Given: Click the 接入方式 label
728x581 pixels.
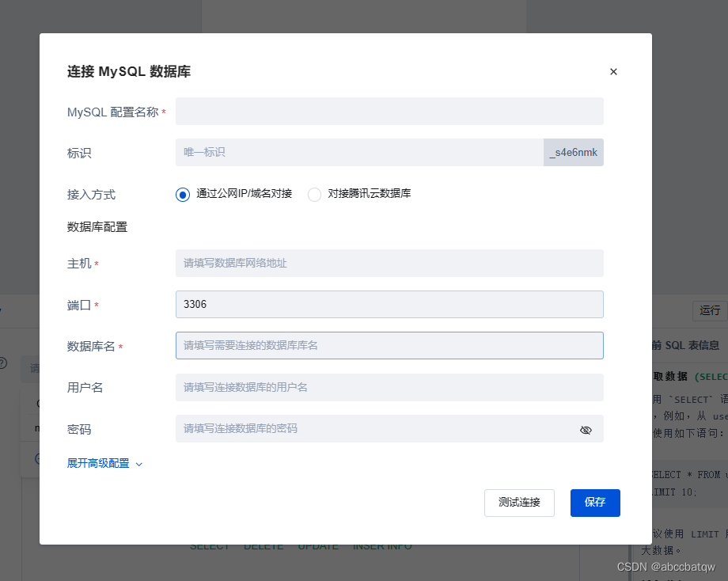Looking at the screenshot, I should pos(91,195).
